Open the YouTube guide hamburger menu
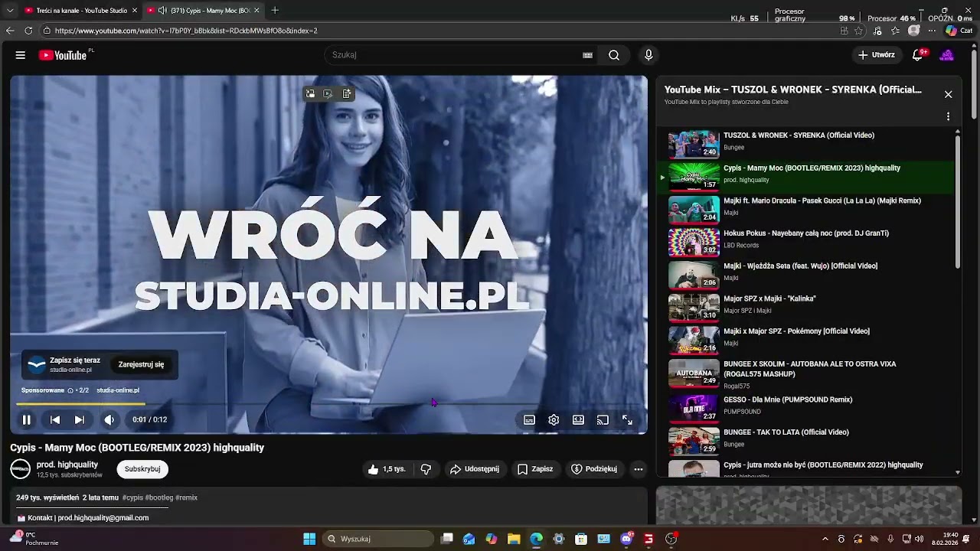 click(x=21, y=55)
